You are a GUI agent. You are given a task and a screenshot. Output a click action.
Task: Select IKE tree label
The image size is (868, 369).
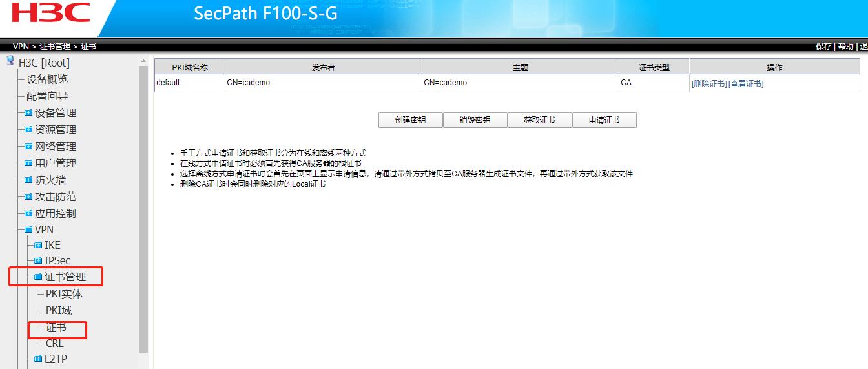pos(52,245)
